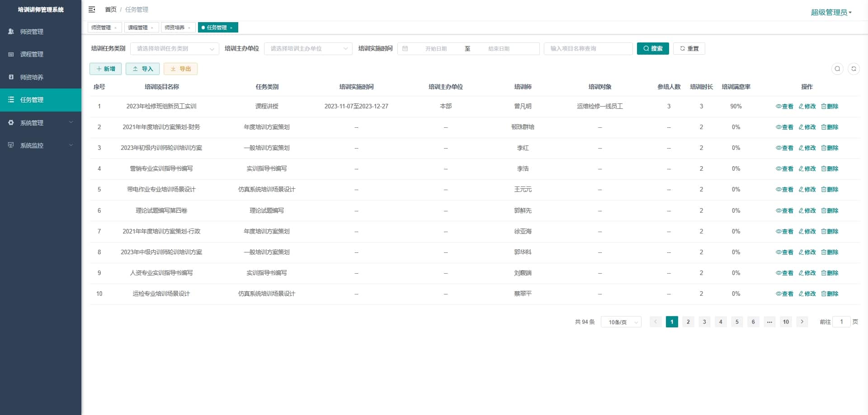Go to page 3 in pagination

tap(704, 322)
